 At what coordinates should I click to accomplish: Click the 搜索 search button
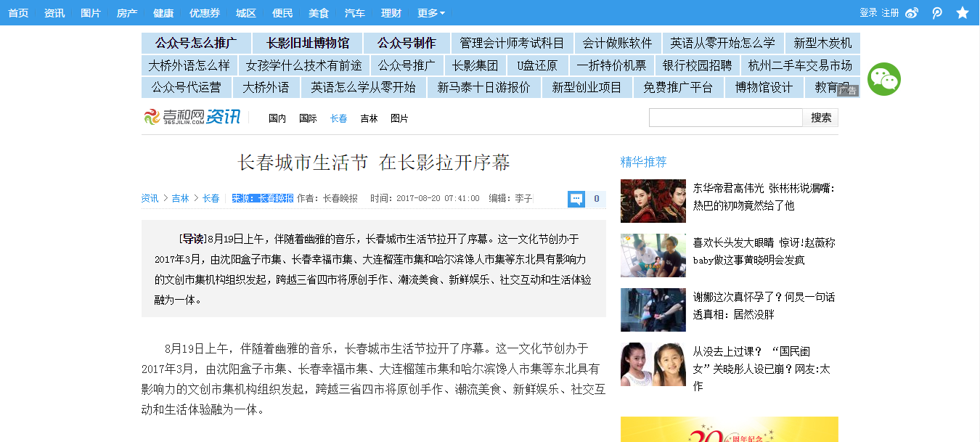(821, 118)
